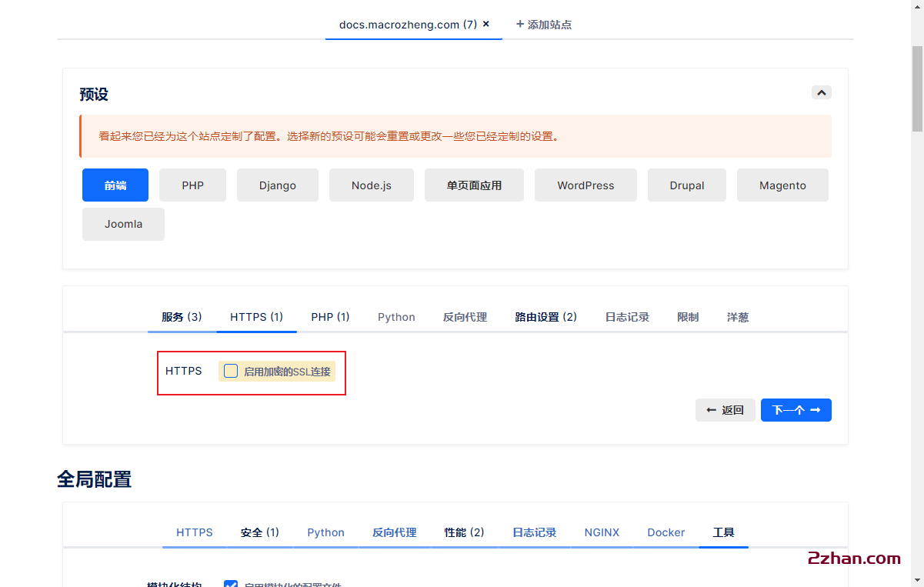Select the Django preset
Viewport: 924px width, 587px height.
pos(277,185)
